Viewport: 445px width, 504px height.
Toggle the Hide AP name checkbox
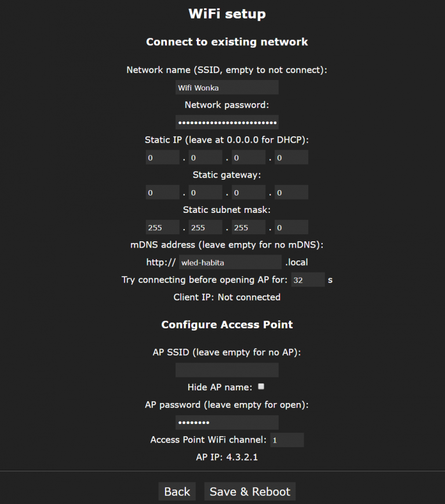[x=261, y=386]
